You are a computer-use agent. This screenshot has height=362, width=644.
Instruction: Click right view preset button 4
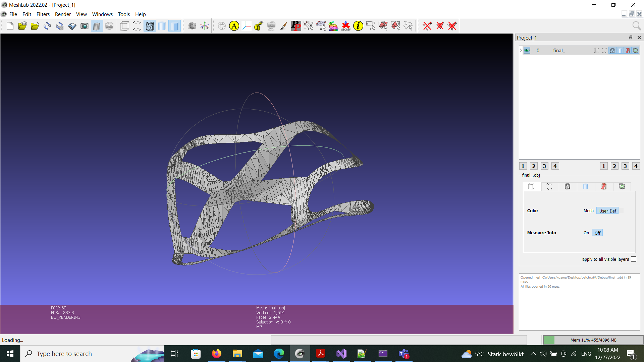pos(636,166)
